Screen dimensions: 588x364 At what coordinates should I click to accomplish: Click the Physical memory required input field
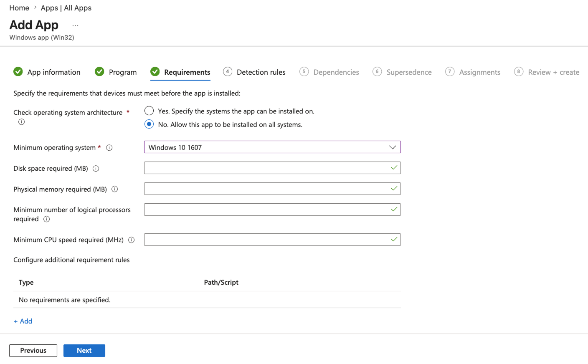[272, 189]
